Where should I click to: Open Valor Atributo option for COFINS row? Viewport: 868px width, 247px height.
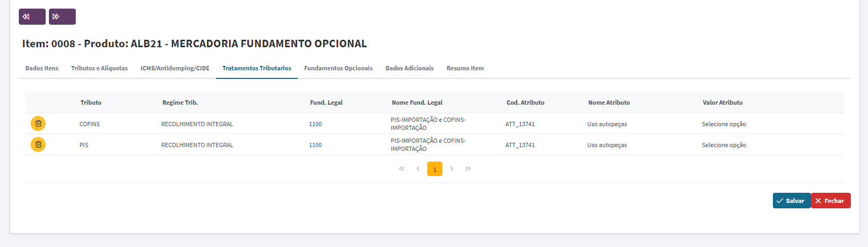[x=723, y=124]
